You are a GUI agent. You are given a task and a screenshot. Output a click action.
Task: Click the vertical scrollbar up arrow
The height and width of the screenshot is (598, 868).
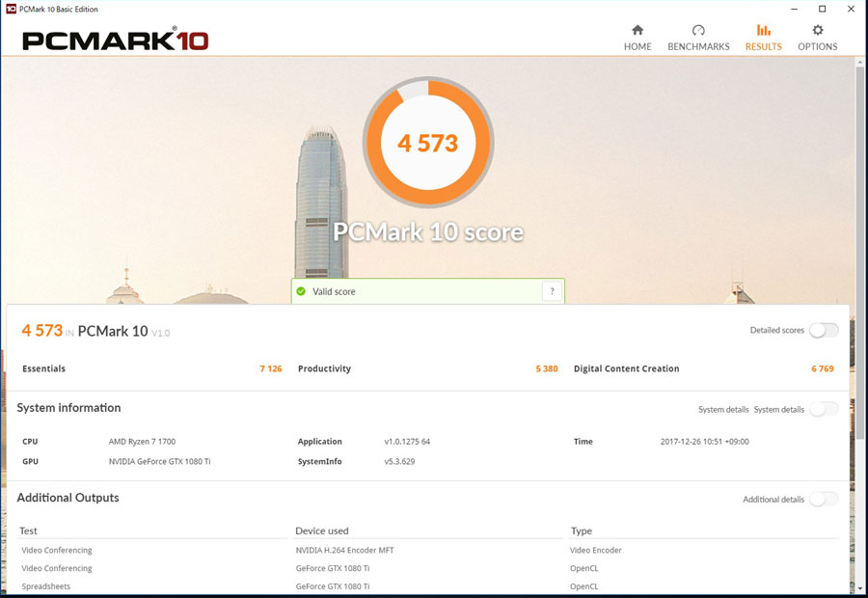click(x=859, y=63)
